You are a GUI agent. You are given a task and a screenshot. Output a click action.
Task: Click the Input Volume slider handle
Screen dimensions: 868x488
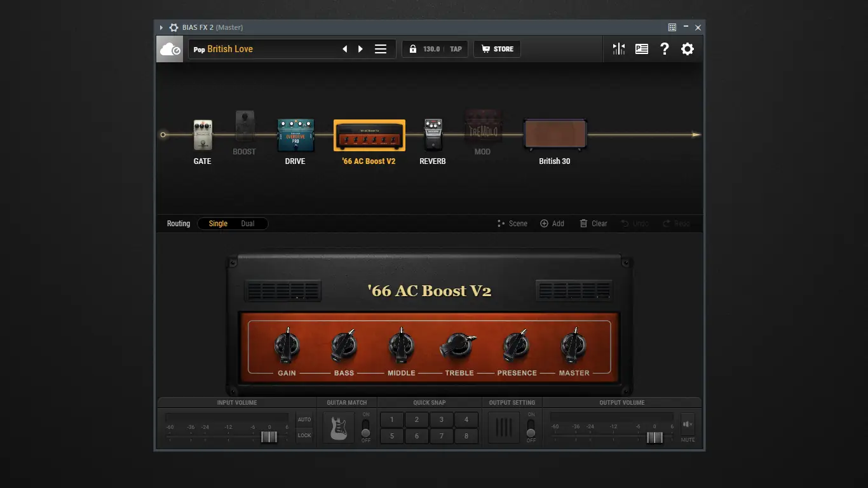269,437
